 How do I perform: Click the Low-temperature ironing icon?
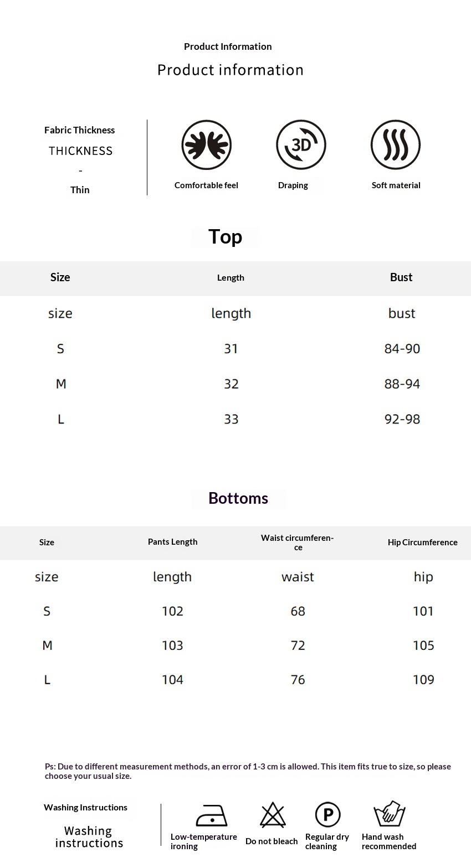click(212, 815)
